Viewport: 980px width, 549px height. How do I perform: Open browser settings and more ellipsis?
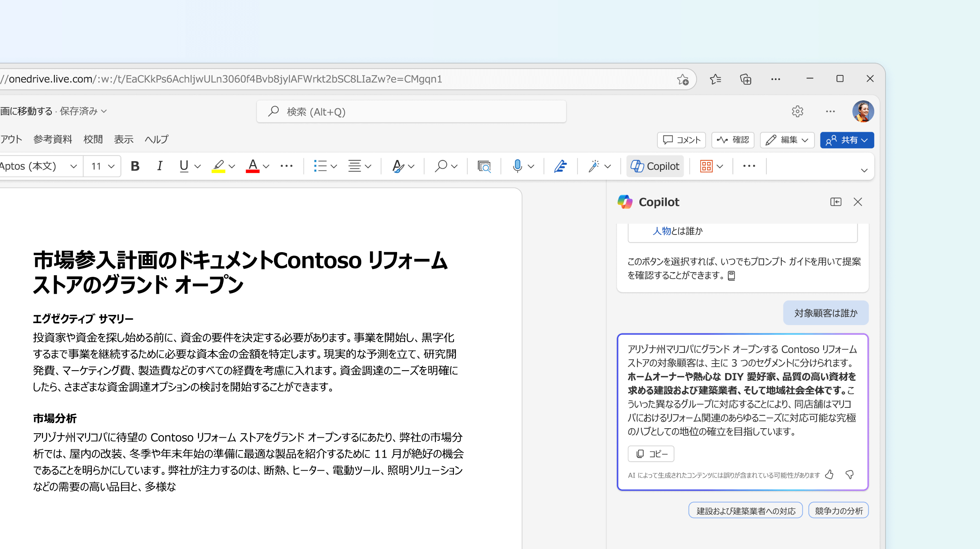pos(775,79)
